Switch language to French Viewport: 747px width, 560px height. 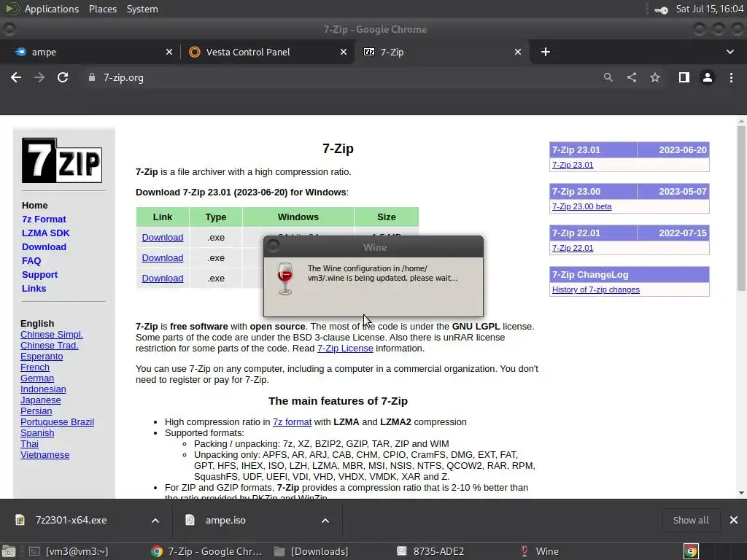(x=35, y=367)
